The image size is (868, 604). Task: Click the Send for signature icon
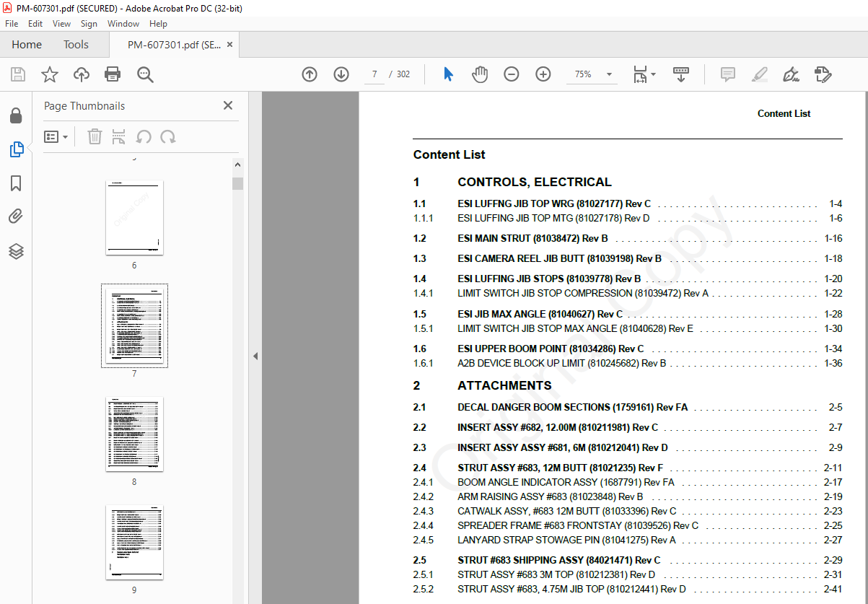823,74
